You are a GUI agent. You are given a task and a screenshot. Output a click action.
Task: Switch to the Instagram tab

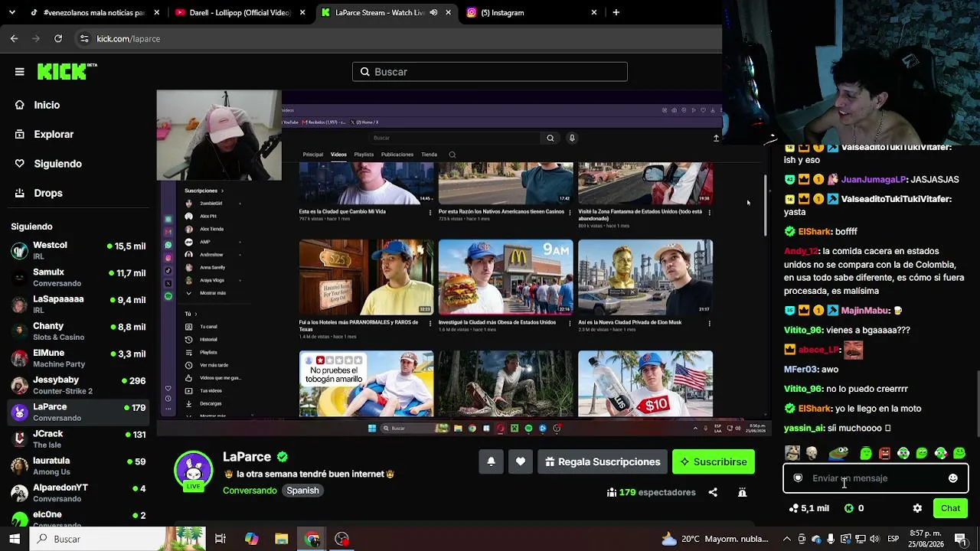pos(532,12)
